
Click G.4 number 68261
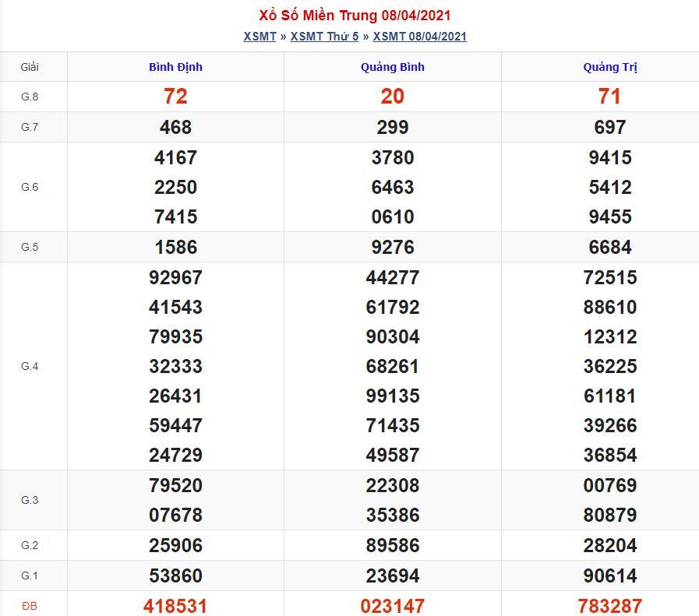pyautogui.click(x=393, y=367)
